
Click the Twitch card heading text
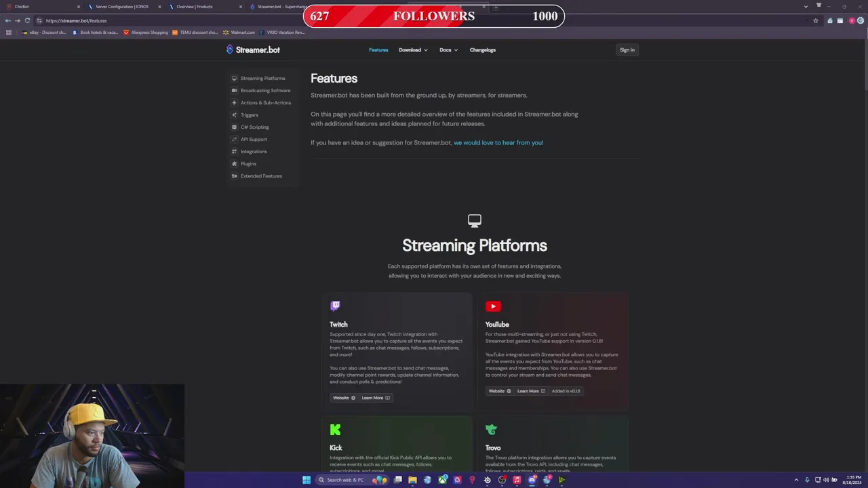click(x=338, y=325)
